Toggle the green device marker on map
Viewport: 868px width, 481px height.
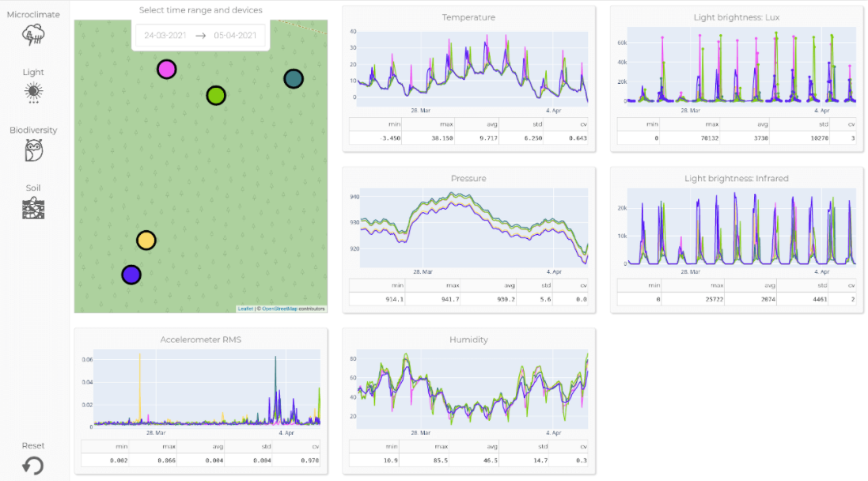(x=216, y=96)
